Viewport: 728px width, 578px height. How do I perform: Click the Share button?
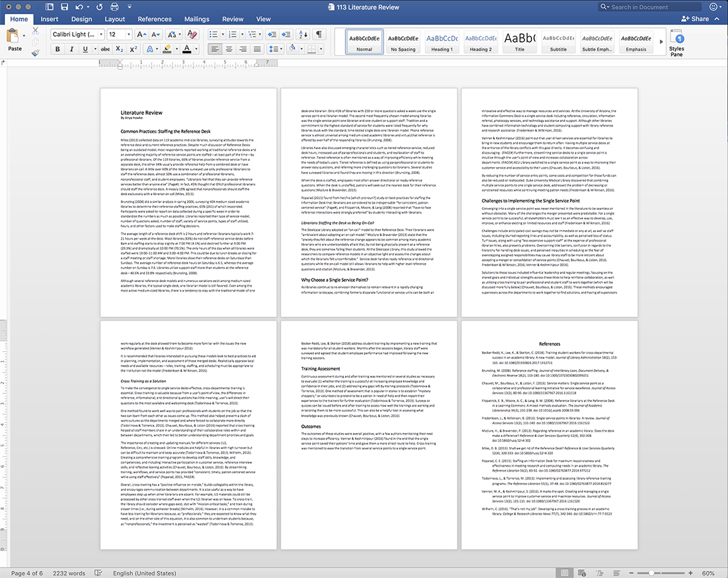695,19
